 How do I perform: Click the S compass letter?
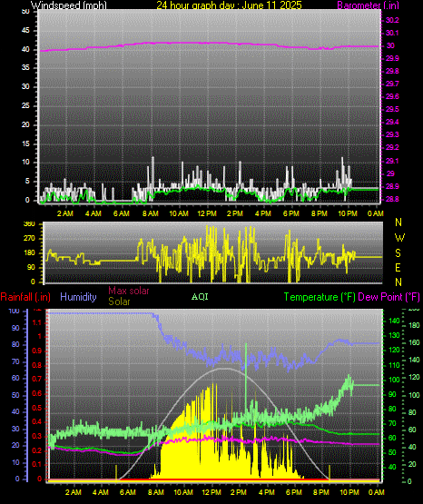pos(398,253)
